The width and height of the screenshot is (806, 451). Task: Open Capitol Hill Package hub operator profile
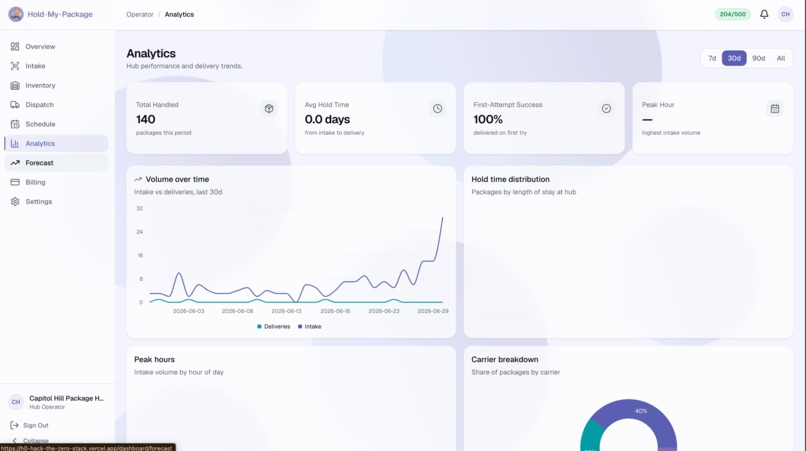click(x=57, y=402)
